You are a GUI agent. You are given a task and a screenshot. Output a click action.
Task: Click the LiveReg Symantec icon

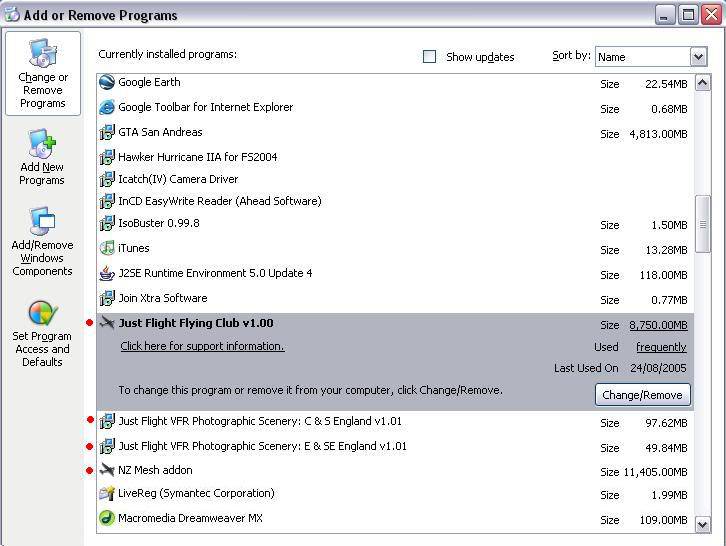click(x=107, y=494)
